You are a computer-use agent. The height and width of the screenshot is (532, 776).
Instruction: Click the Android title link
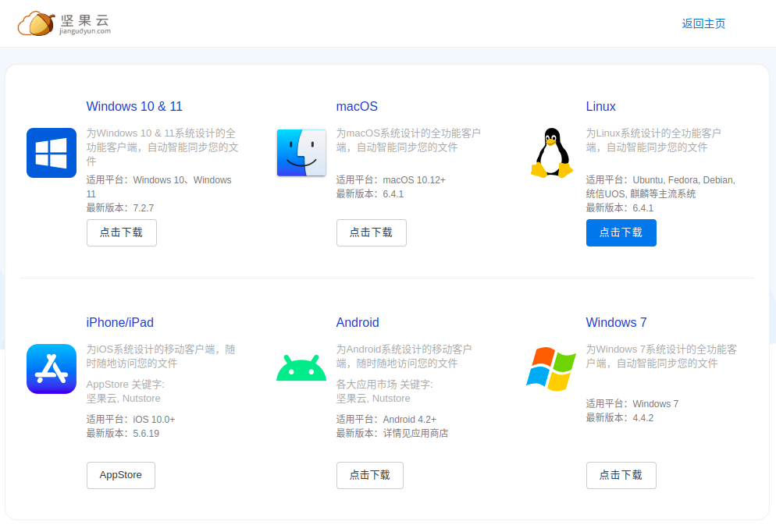(358, 323)
